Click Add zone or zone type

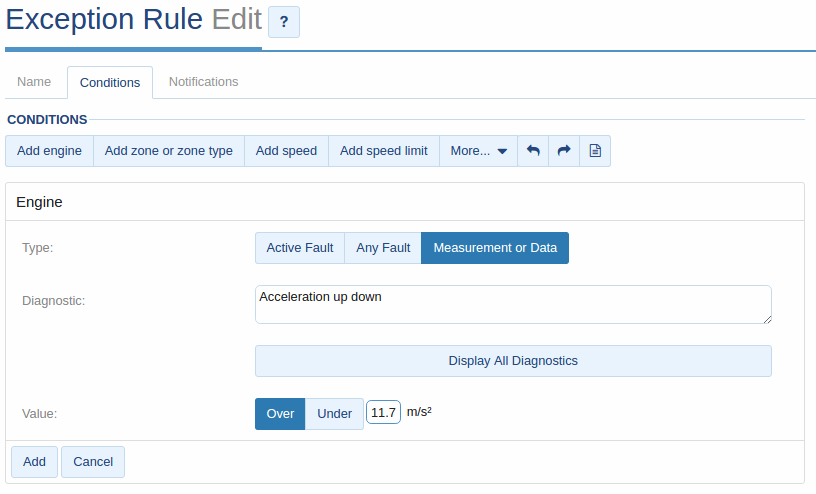click(169, 151)
